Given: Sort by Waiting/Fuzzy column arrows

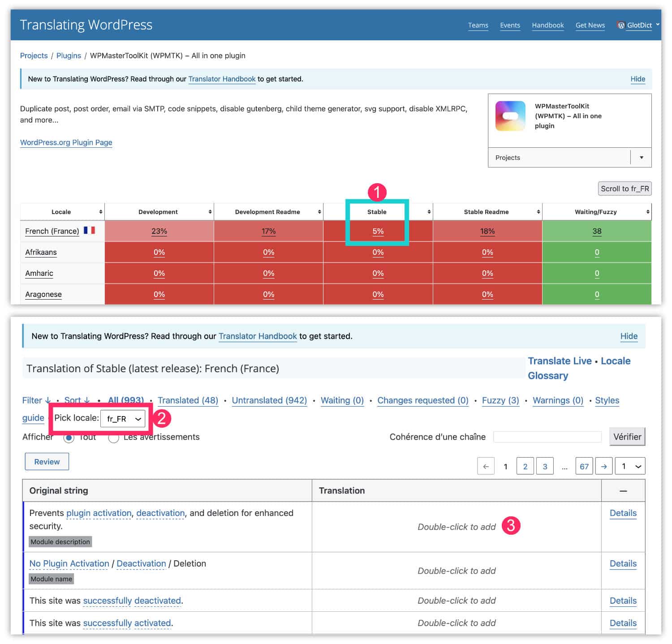Looking at the screenshot, I should (x=648, y=212).
